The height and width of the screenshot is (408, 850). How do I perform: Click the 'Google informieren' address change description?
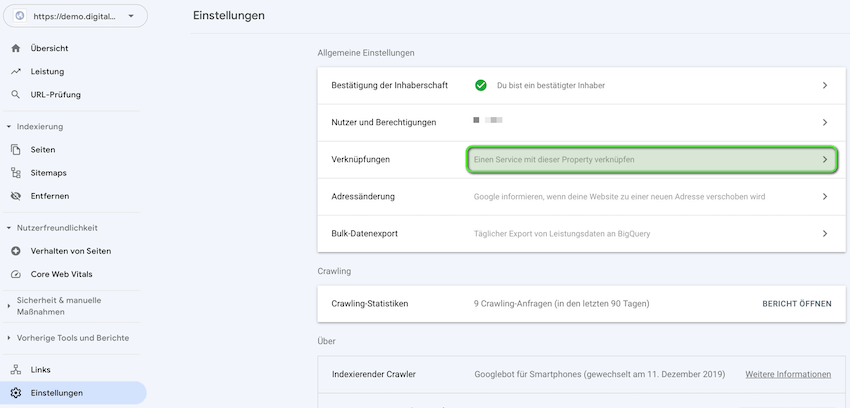click(619, 197)
